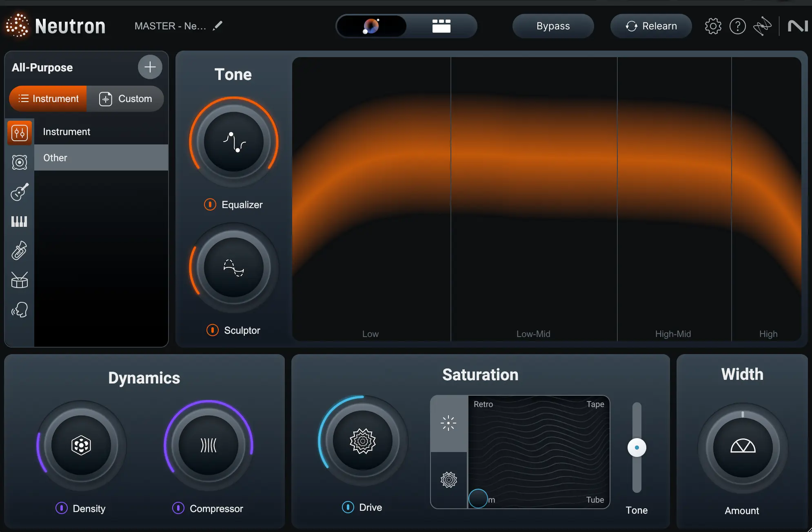Select the keyboard instrument icon in sidebar

19,221
